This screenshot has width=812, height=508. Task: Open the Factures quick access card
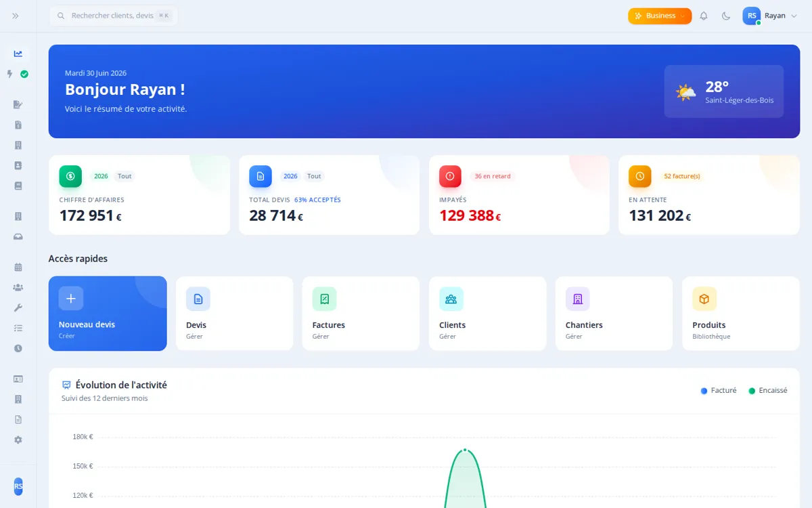(x=361, y=314)
